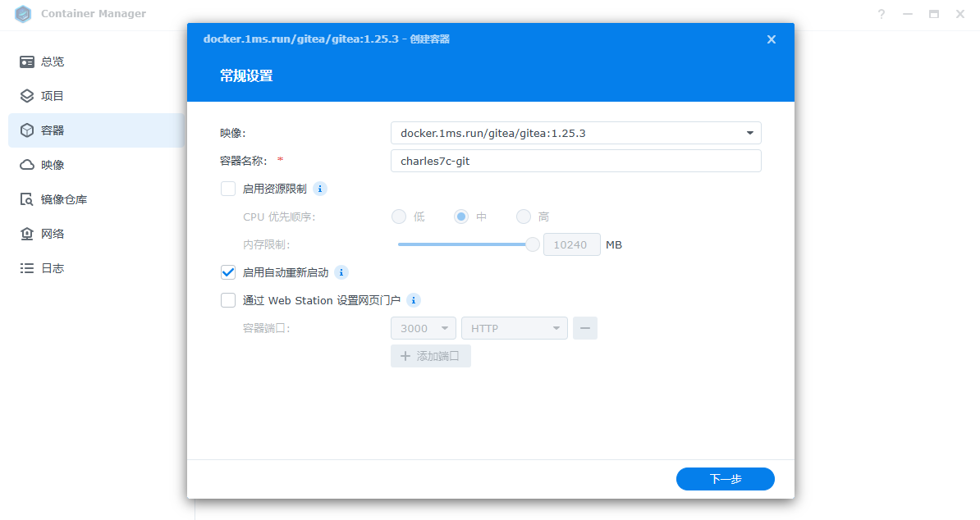Enable the 启用资源限制 checkbox

(228, 189)
